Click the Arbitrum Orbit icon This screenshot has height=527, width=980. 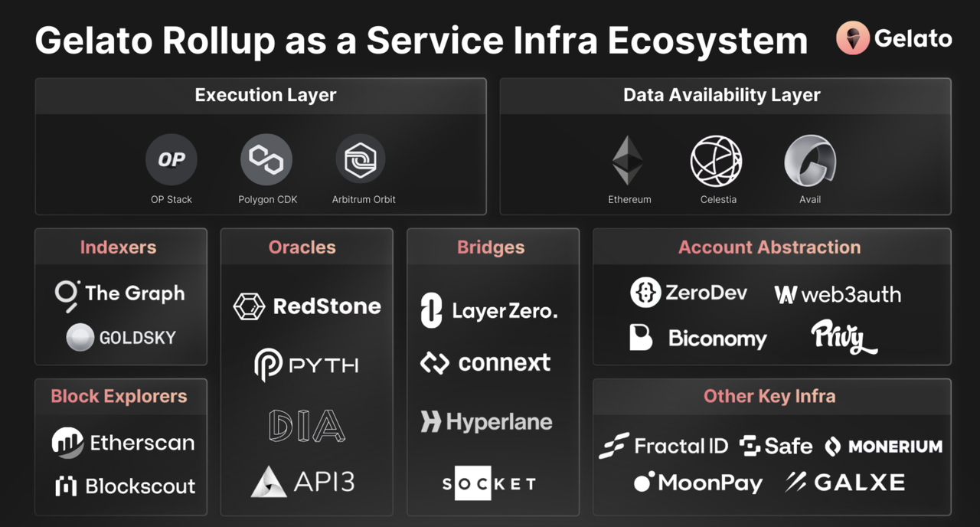361,159
